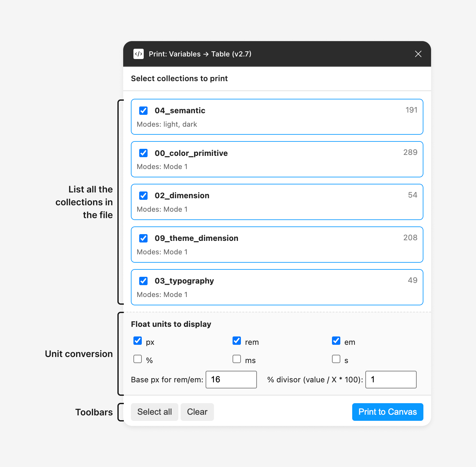Enable the % float unit checkbox
The height and width of the screenshot is (467, 476).
click(138, 359)
